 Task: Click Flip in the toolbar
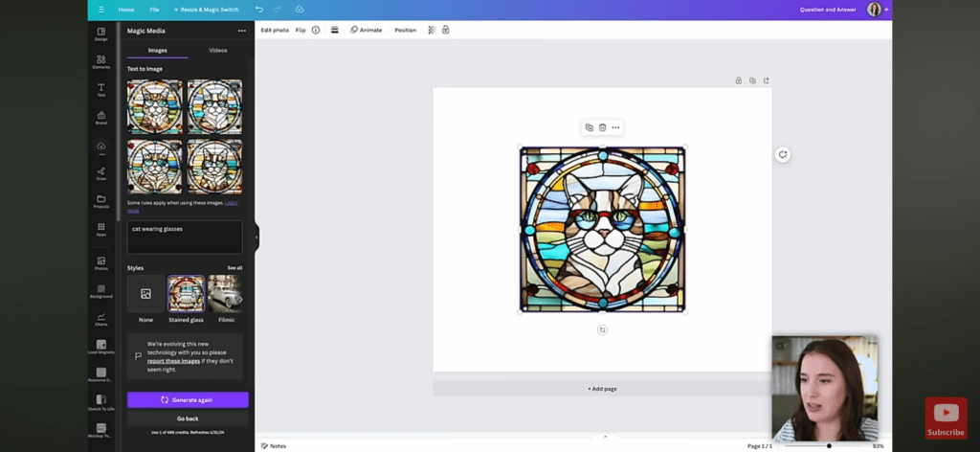tap(301, 30)
